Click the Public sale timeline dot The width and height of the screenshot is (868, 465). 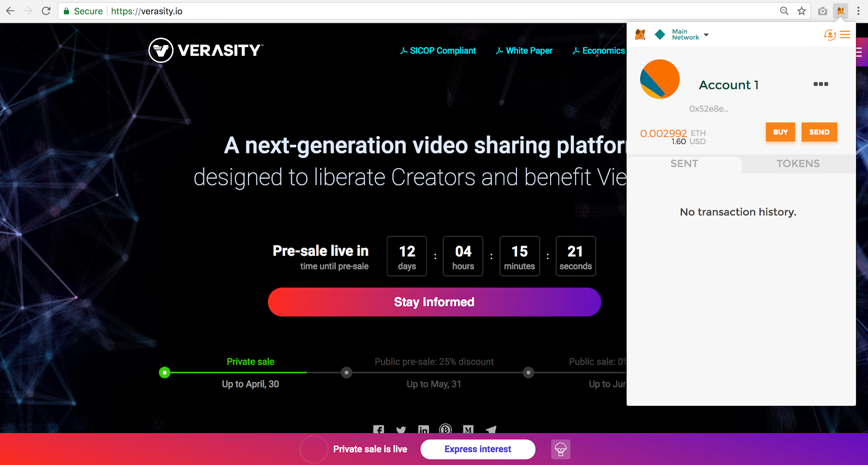[528, 372]
